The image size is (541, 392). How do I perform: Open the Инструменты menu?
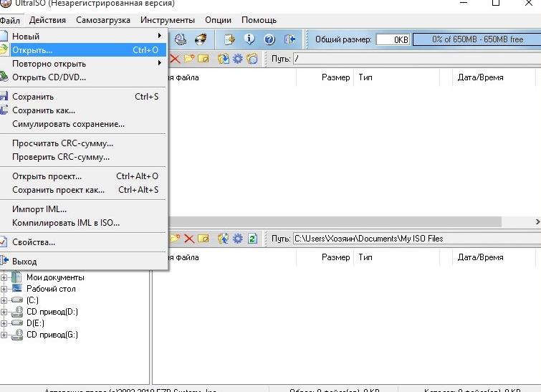coord(168,20)
